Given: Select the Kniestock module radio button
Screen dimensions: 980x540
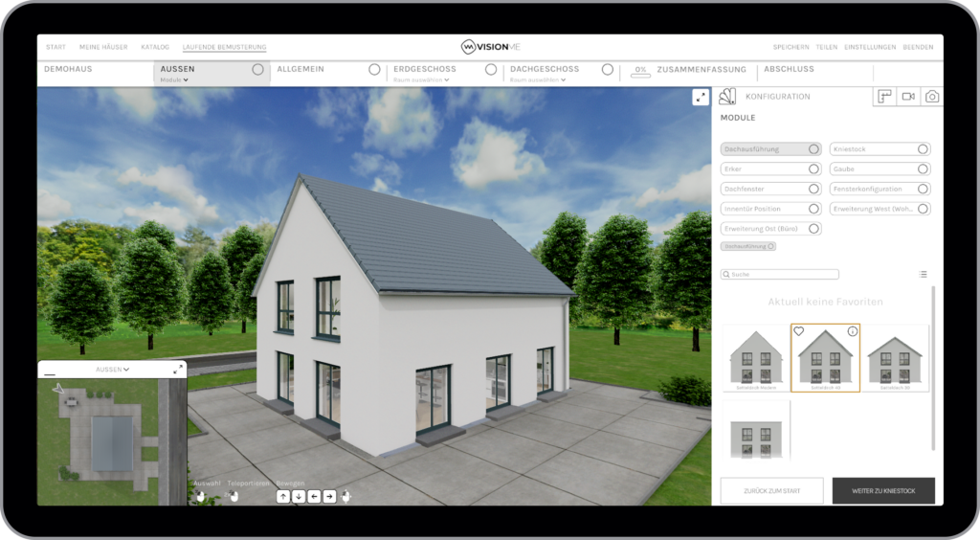Looking at the screenshot, I should pyautogui.click(x=923, y=149).
